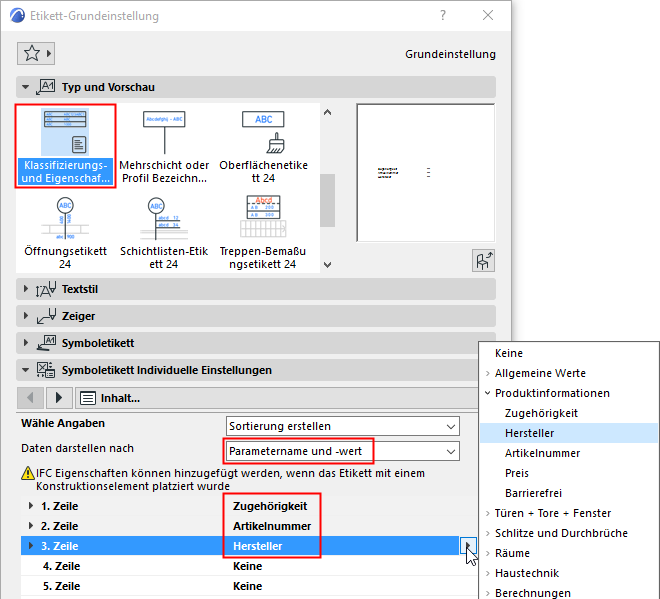Expand Allgemeine Werte in popup menu
660x599 pixels.
[488, 373]
